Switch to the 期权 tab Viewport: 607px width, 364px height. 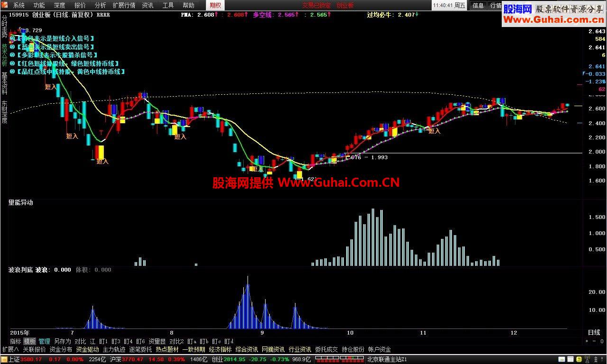(x=215, y=5)
